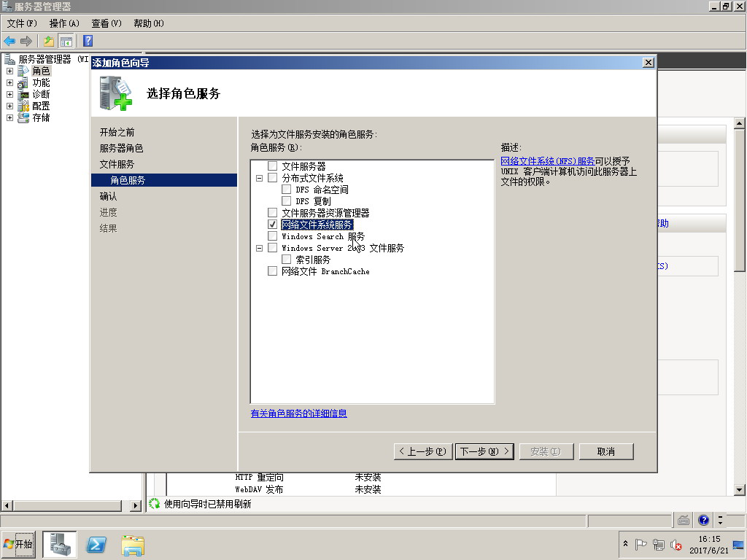Viewport: 747px width, 560px height.
Task: Uncheck the 网络文件系统服务 checkbox
Action: click(x=273, y=225)
